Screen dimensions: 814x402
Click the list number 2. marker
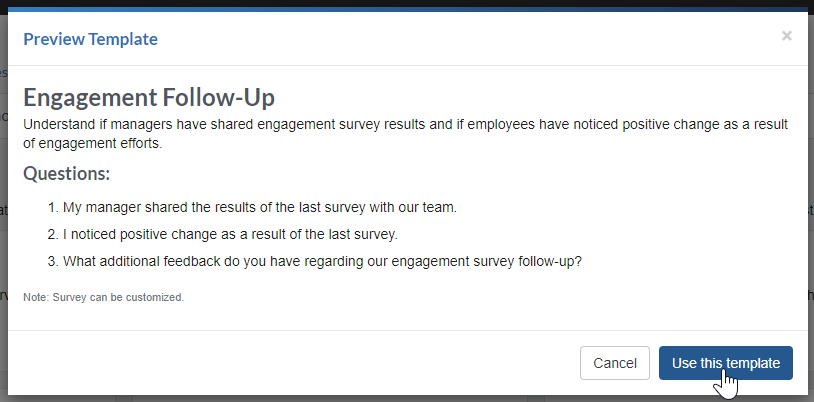coord(53,234)
